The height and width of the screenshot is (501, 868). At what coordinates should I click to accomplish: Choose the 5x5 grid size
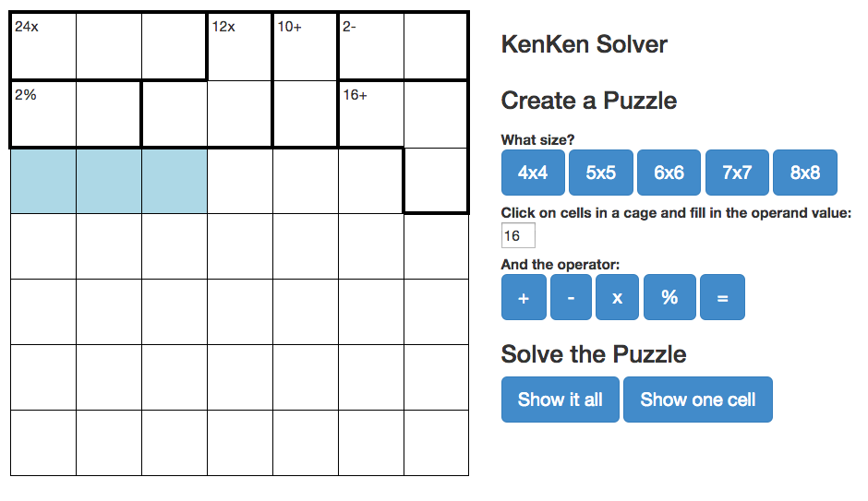[600, 173]
